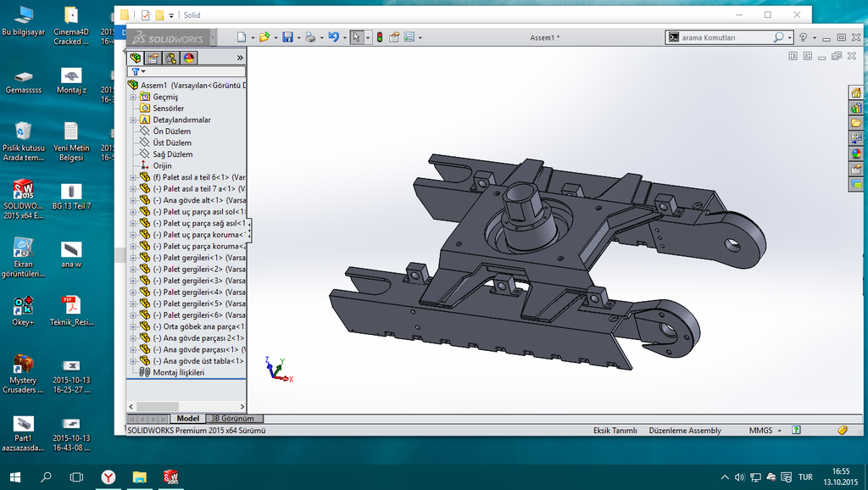Screen dimensions: 868x490
Task: Open Windows Start menu on taskbar
Action: point(14,477)
